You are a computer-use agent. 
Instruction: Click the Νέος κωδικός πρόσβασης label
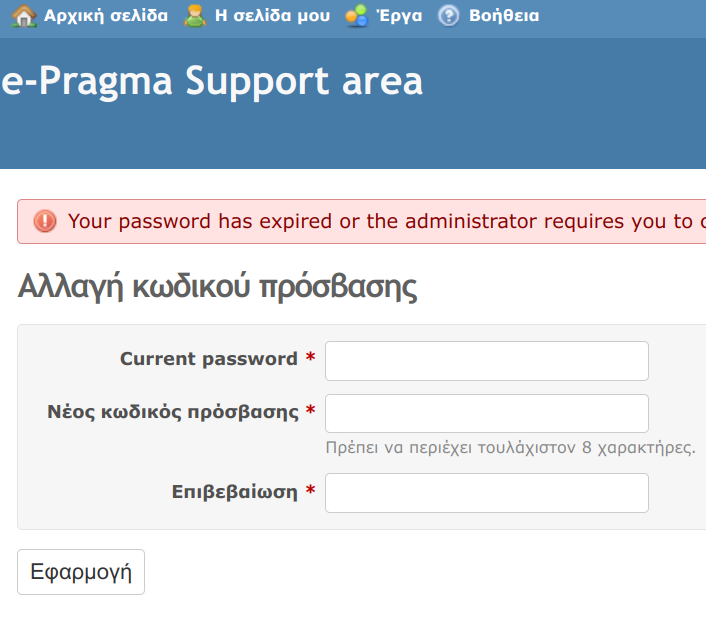[173, 411]
